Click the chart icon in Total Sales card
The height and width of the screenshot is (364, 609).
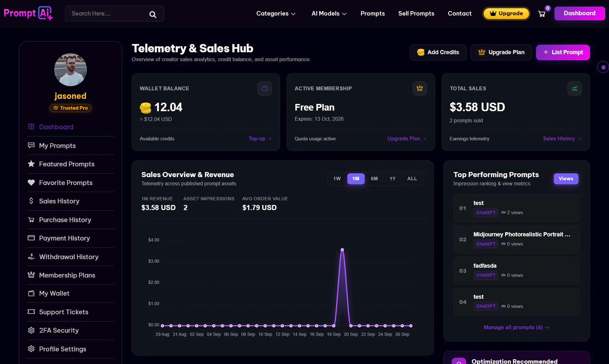(574, 88)
